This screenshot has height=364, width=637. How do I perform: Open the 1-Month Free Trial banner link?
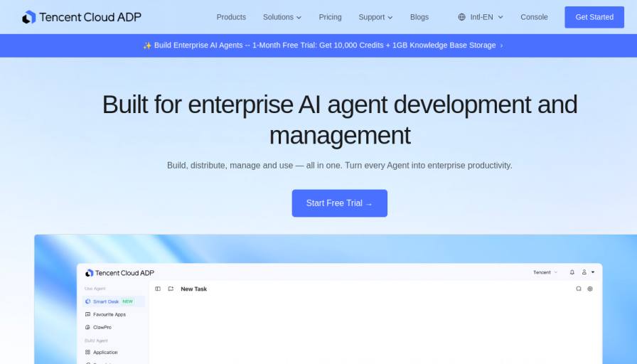[323, 45]
